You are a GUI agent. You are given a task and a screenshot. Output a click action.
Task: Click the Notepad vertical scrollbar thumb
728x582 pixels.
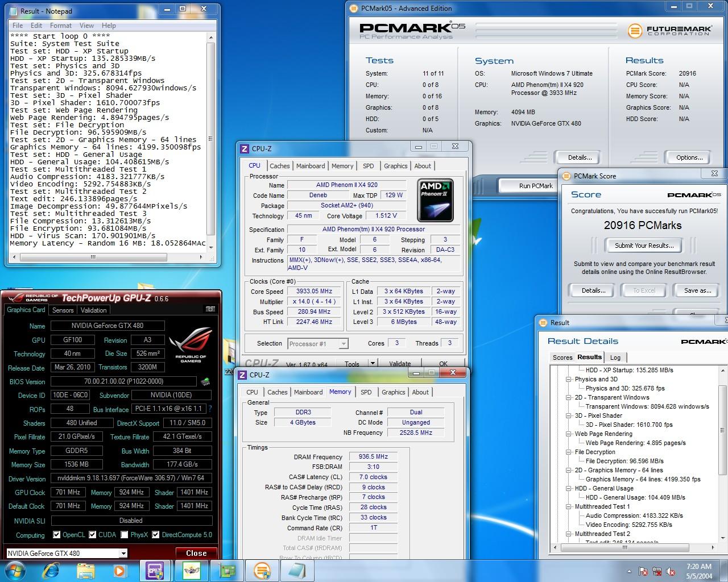210,139
